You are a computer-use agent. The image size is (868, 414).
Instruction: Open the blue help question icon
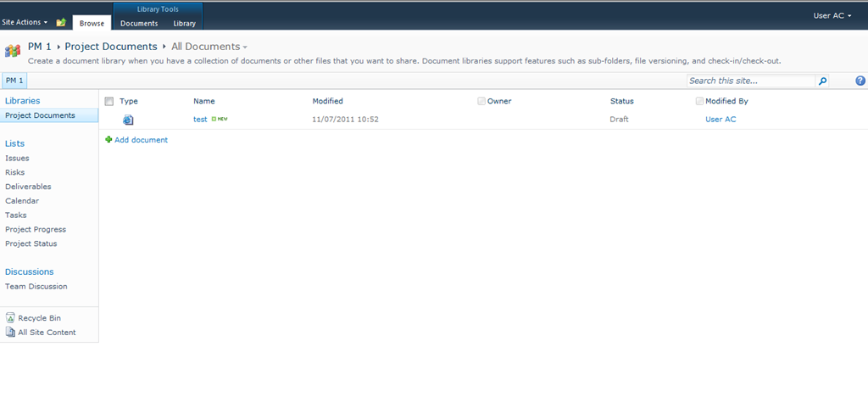tap(860, 81)
